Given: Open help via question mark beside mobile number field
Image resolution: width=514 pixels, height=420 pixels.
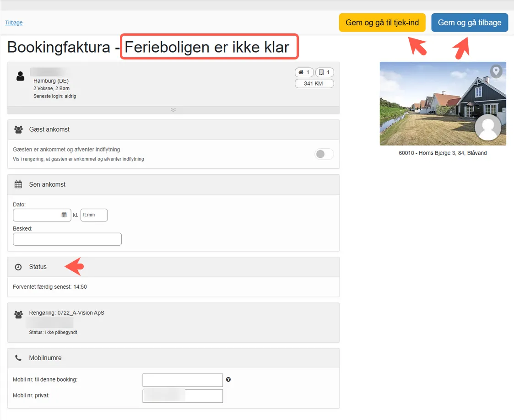Looking at the screenshot, I should (x=228, y=379).
